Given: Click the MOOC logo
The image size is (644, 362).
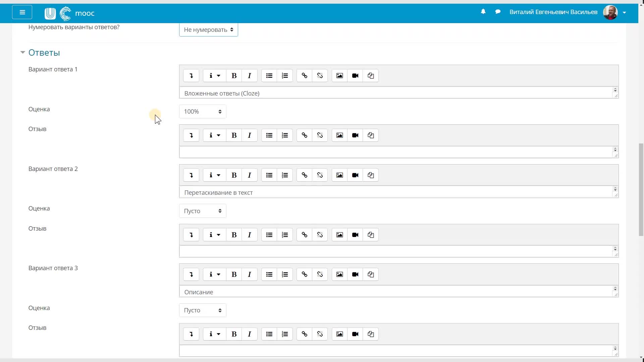Looking at the screenshot, I should [x=69, y=13].
